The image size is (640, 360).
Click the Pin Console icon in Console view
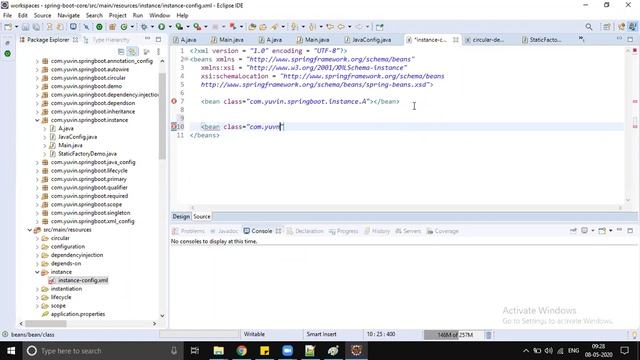coord(573,231)
